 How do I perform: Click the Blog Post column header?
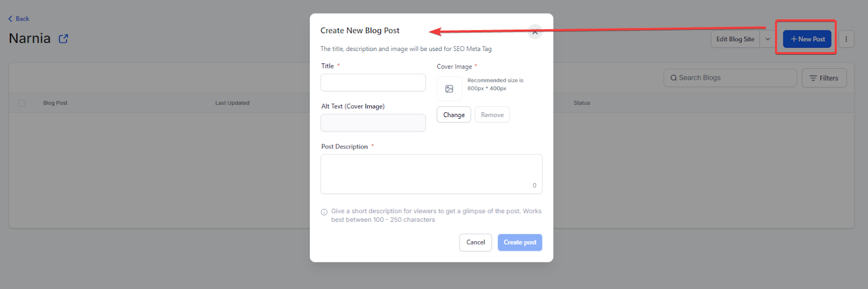[x=55, y=103]
